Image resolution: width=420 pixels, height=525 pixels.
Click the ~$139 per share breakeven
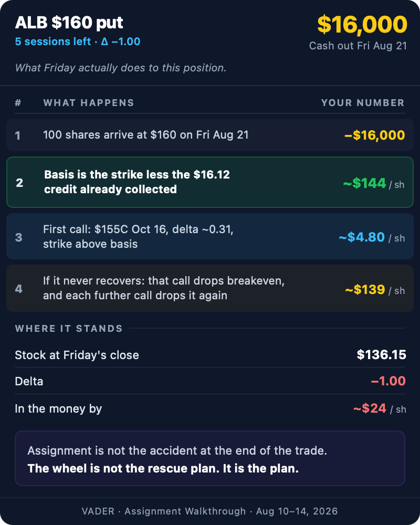click(x=375, y=290)
